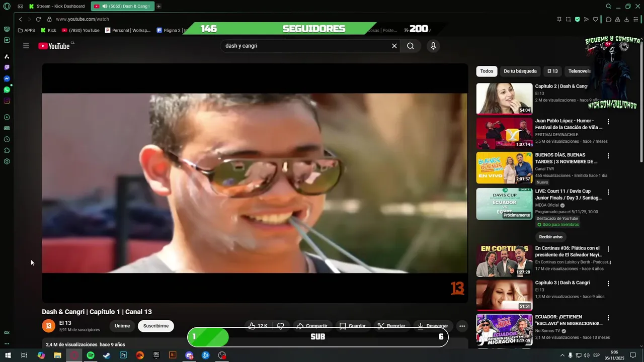The width and height of the screenshot is (644, 362).
Task: Open browser easy setup sliders icon
Action: point(635,19)
